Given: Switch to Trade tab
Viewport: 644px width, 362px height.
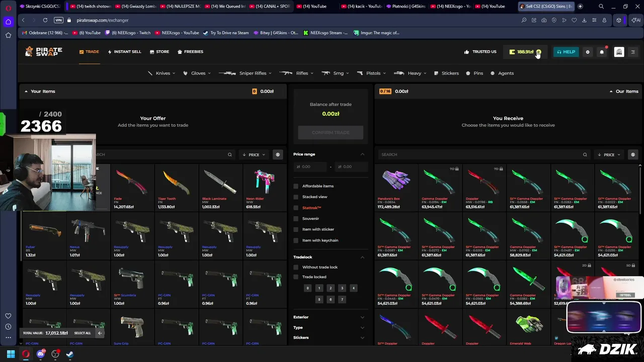Looking at the screenshot, I should [x=89, y=52].
